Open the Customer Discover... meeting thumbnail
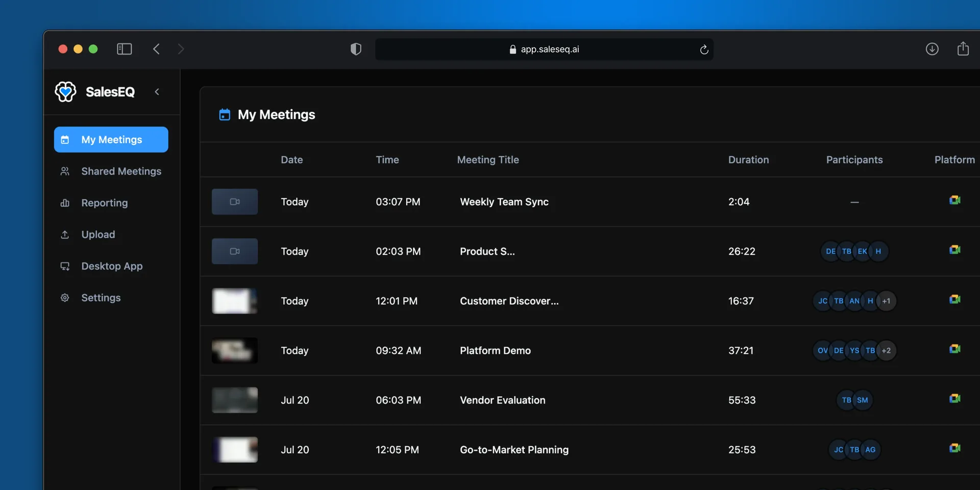This screenshot has width=980, height=490. coord(235,301)
